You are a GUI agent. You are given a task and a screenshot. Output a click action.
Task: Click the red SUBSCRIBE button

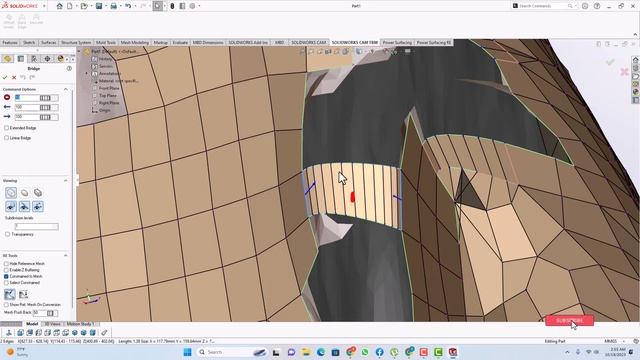coord(569,320)
